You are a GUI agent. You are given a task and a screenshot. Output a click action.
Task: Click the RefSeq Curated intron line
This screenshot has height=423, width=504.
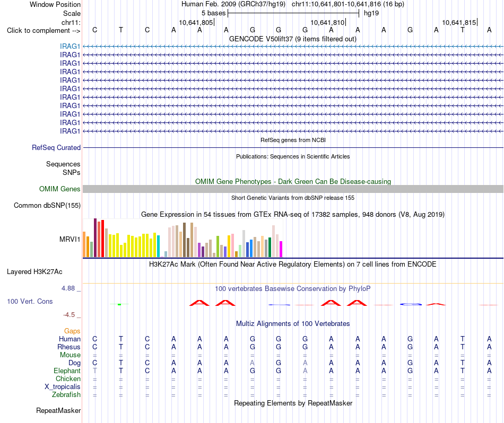[293, 148]
